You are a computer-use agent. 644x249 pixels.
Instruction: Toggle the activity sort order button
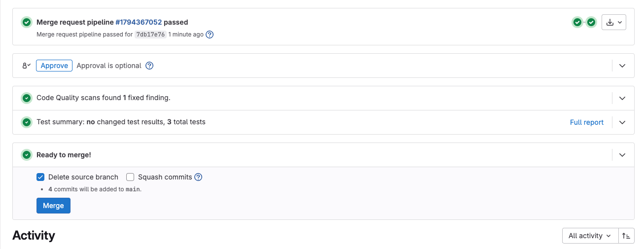(x=626, y=236)
